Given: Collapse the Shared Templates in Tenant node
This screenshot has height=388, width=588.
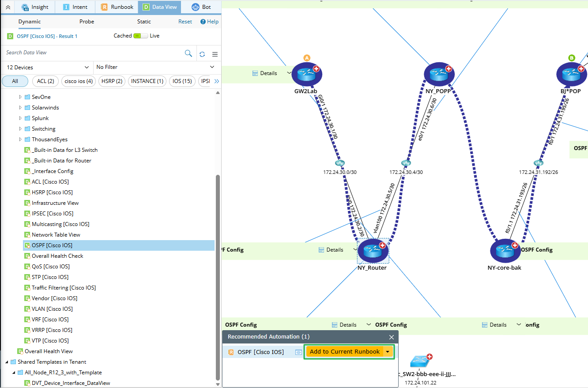Looking at the screenshot, I should click(x=7, y=362).
